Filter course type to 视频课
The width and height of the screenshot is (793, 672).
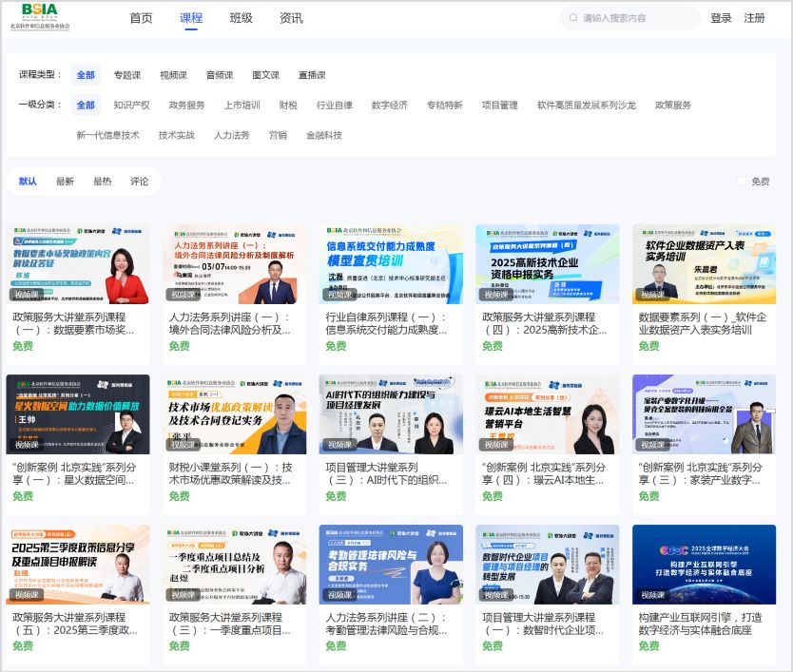pos(174,74)
